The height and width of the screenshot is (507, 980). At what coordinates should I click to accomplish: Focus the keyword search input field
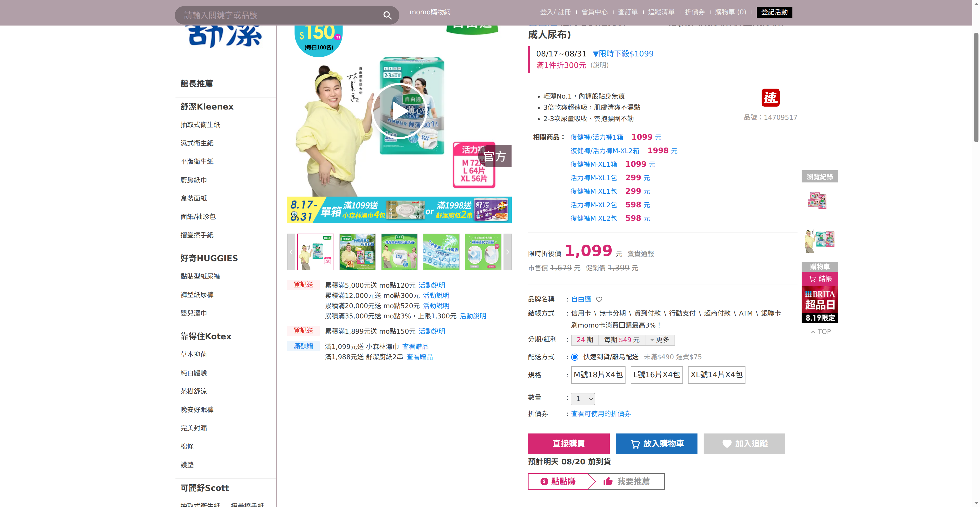point(280,15)
